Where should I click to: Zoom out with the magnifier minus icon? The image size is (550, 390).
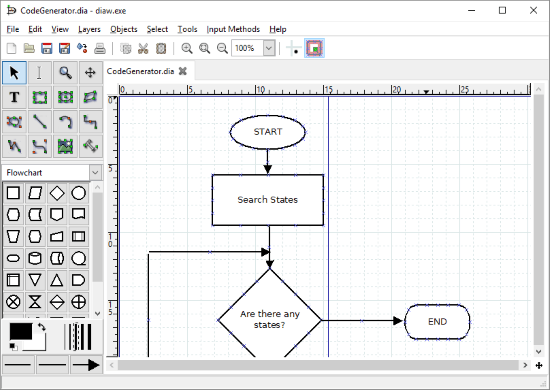coord(222,48)
